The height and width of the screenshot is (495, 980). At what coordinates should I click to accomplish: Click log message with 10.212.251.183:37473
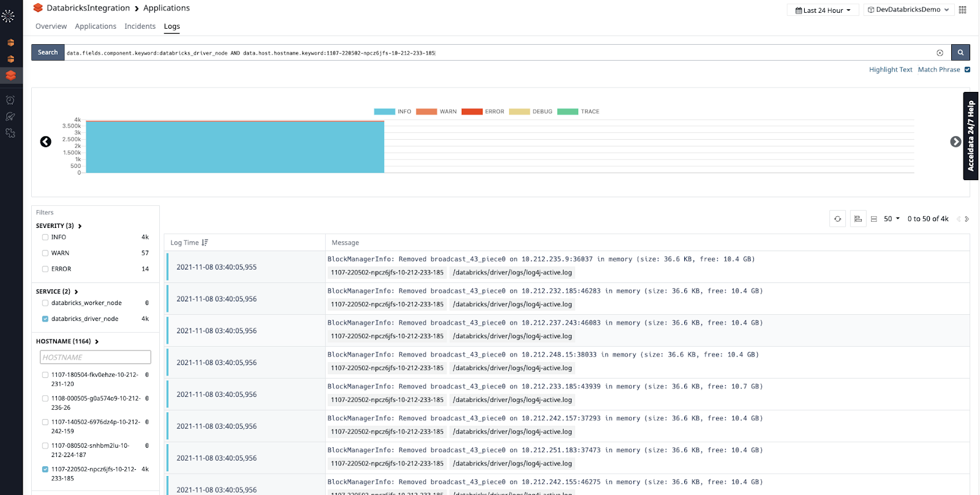[545, 450]
